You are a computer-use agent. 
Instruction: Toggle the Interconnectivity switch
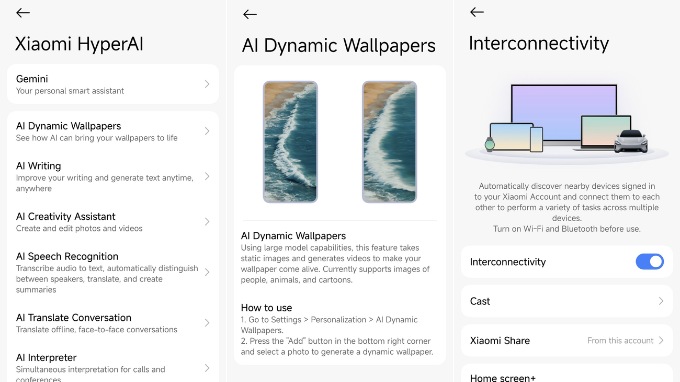click(649, 261)
